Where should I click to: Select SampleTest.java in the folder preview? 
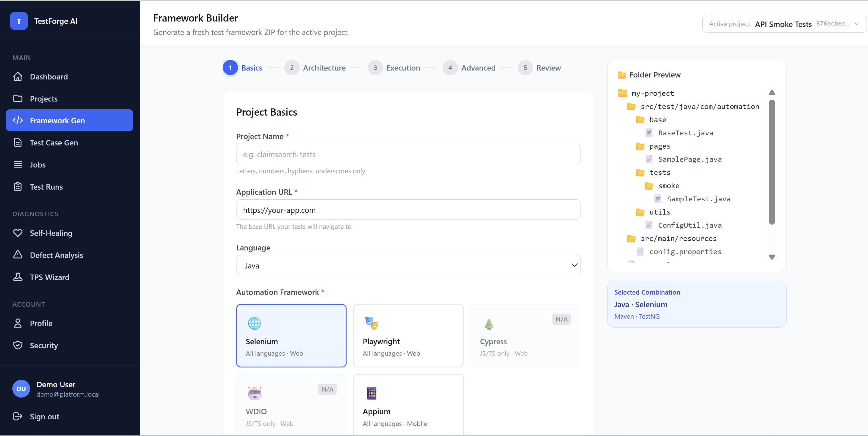pos(692,198)
